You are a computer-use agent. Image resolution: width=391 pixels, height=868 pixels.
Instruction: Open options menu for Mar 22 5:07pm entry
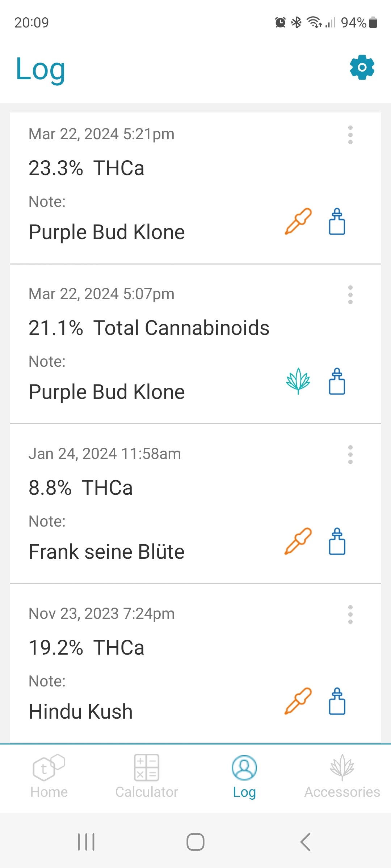tap(350, 295)
